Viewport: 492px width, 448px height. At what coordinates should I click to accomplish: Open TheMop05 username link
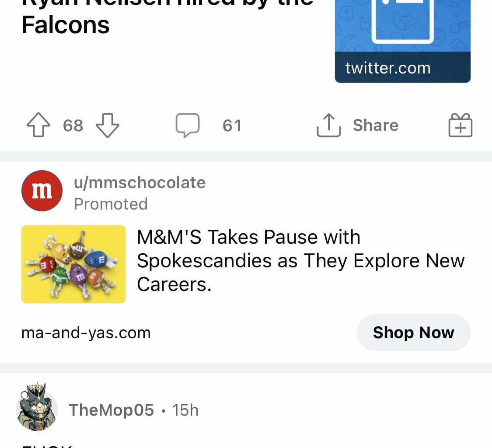click(112, 410)
